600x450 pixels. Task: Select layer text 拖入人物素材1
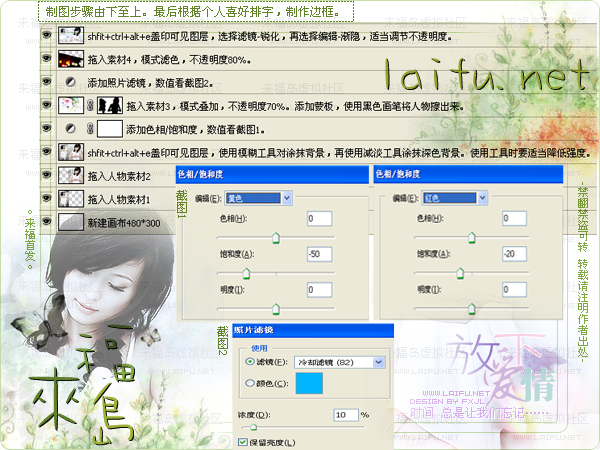(119, 199)
